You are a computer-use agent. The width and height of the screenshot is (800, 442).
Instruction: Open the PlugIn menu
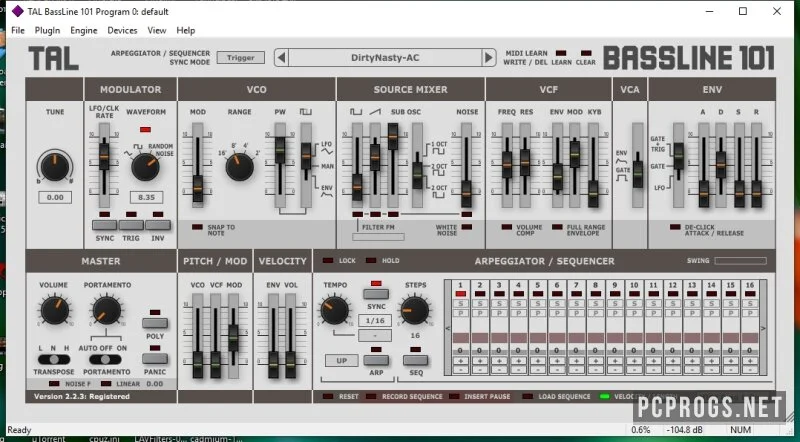tap(47, 31)
